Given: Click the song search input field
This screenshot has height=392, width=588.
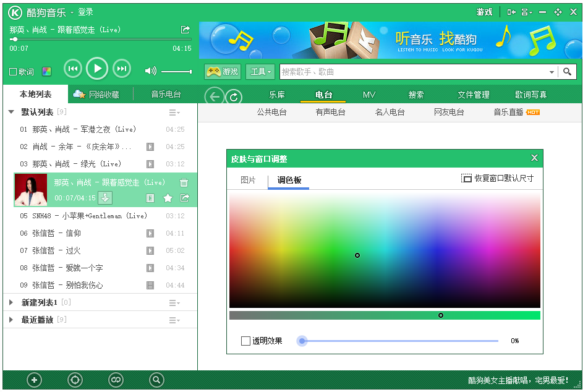Looking at the screenshot, I should 414,72.
